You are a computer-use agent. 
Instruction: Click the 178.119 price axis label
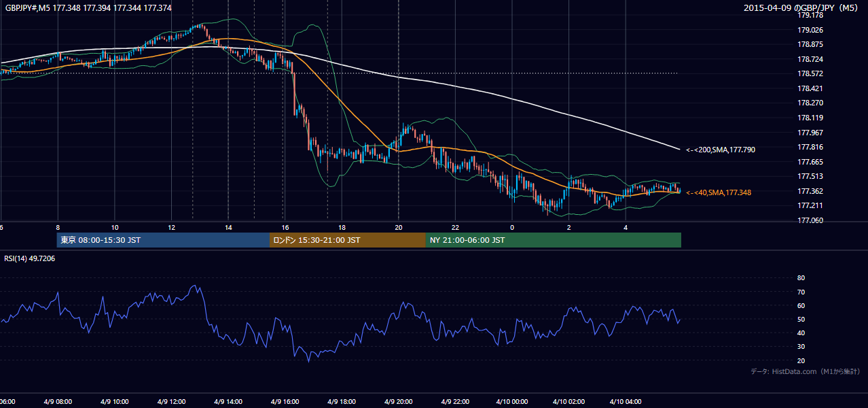coord(810,118)
